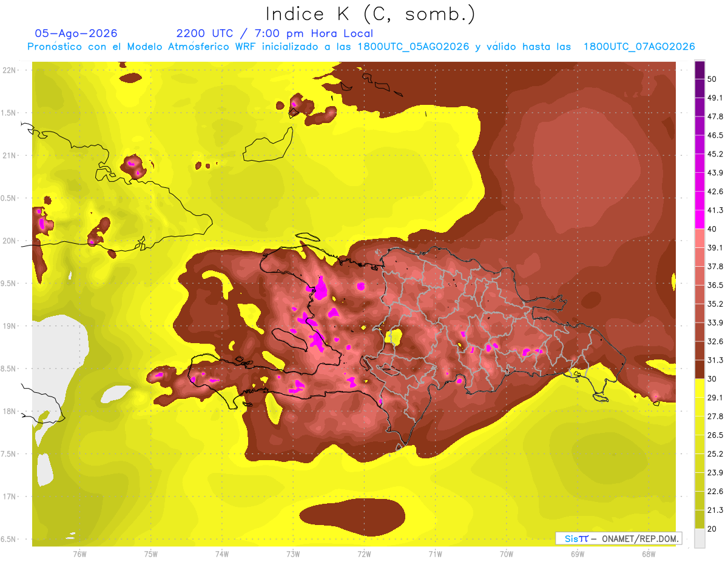The width and height of the screenshot is (728, 562).
Task: Click the legend value "21.3"
Action: tap(715, 510)
